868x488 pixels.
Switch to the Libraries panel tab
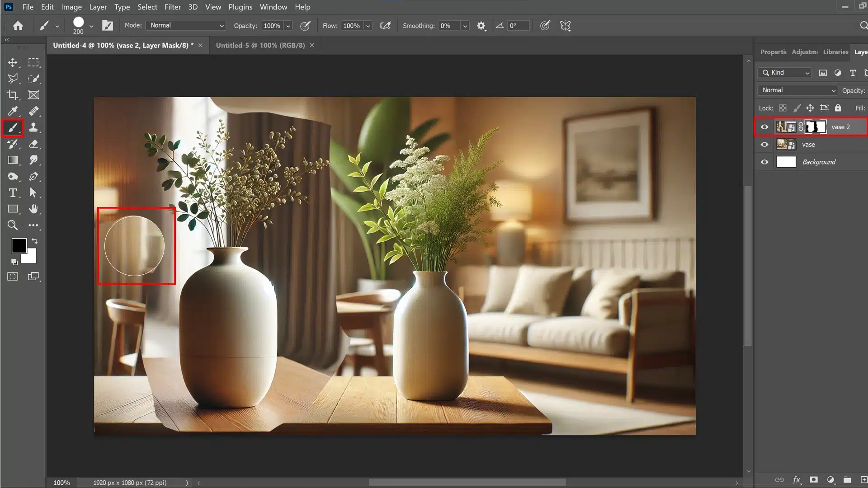(x=835, y=52)
